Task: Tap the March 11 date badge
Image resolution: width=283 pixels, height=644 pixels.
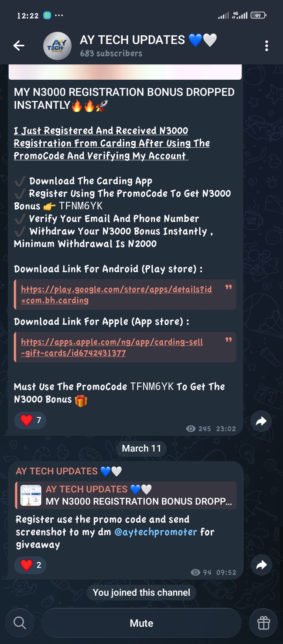Action: coord(141,448)
